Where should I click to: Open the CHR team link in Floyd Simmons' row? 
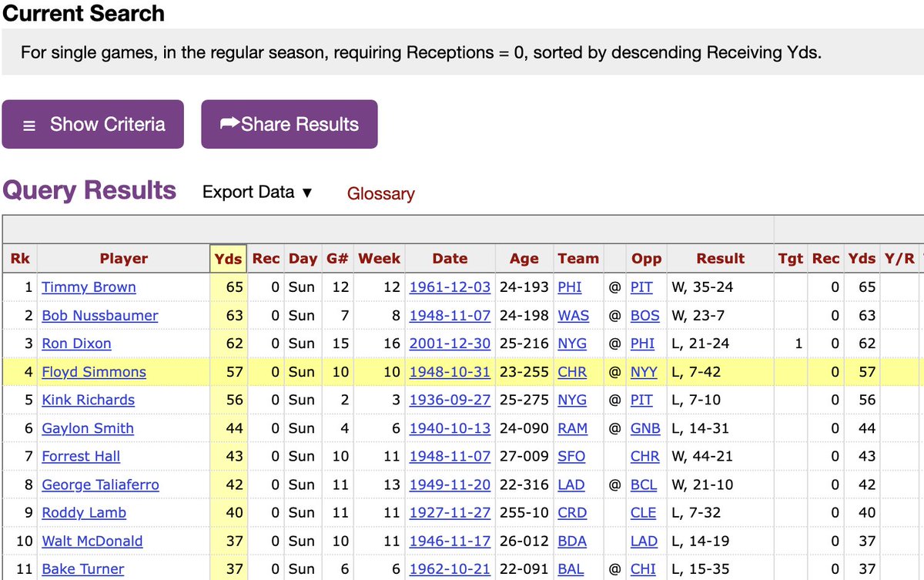[572, 372]
